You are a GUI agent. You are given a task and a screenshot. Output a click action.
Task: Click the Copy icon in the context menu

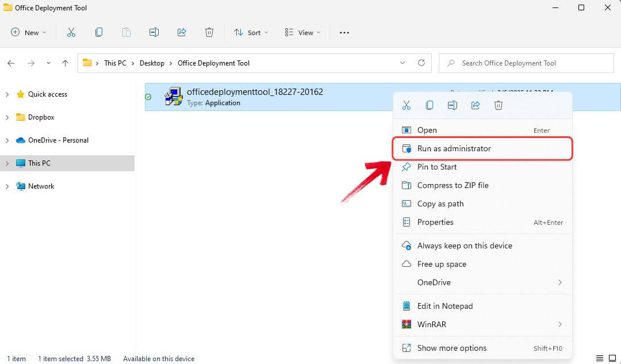click(x=430, y=105)
